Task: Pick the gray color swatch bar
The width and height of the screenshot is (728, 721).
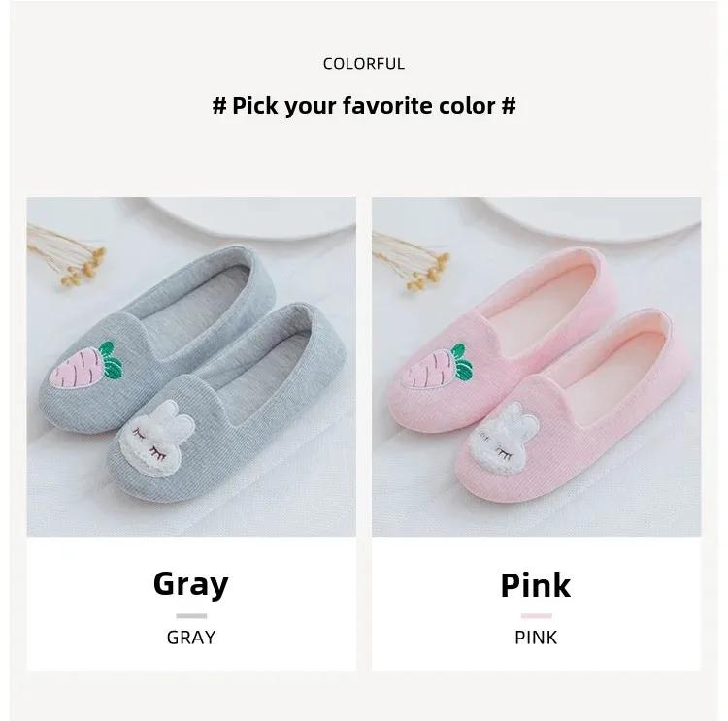Action: [x=191, y=616]
